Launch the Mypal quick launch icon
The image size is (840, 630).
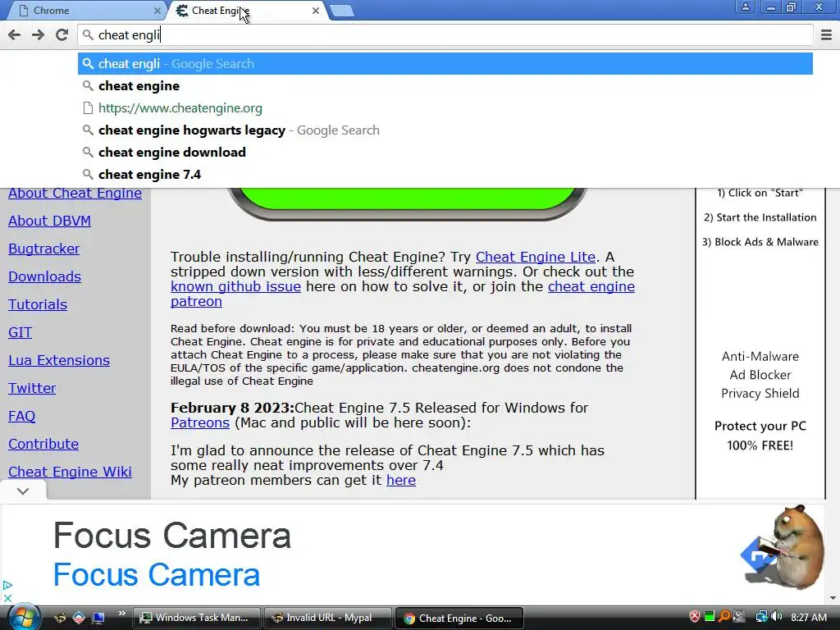pyautogui.click(x=60, y=618)
